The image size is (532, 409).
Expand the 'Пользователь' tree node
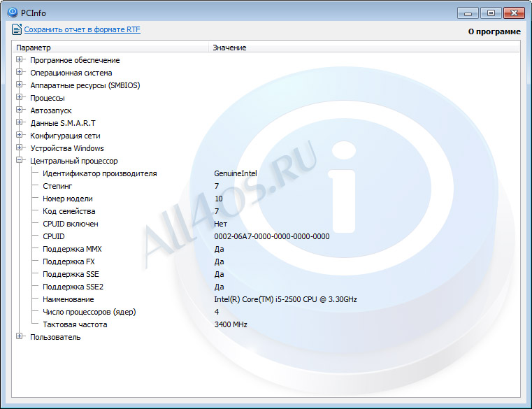20,336
